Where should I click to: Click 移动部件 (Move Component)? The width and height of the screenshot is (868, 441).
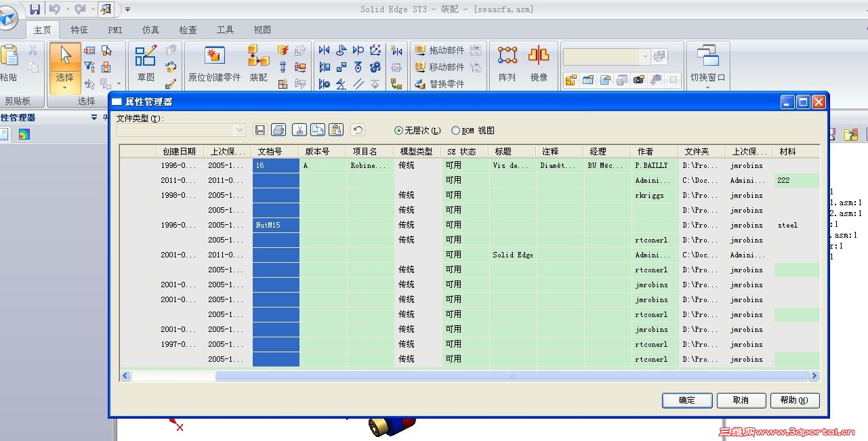438,67
